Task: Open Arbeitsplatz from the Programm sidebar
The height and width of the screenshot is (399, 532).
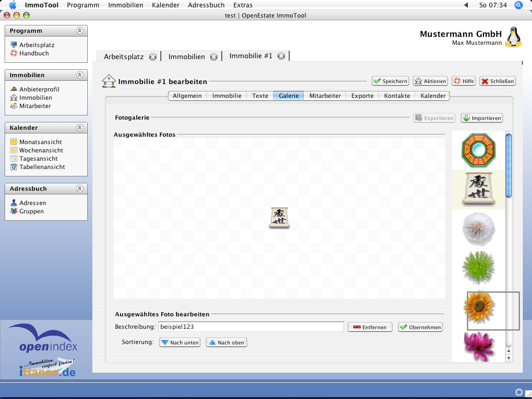Action: [x=36, y=45]
